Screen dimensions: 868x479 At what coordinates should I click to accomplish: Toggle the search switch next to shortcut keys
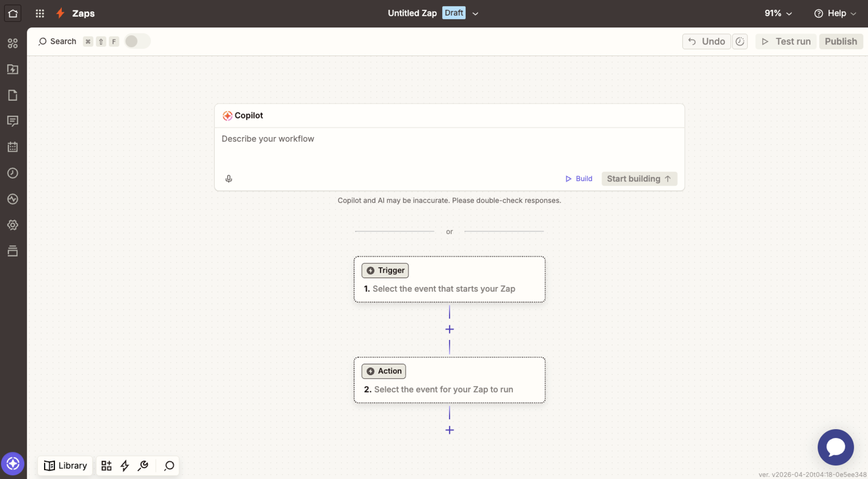click(x=137, y=41)
